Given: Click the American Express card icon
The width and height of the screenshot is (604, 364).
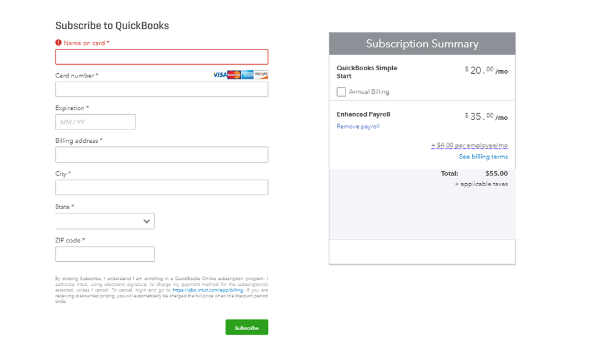Looking at the screenshot, I should 248,75.
